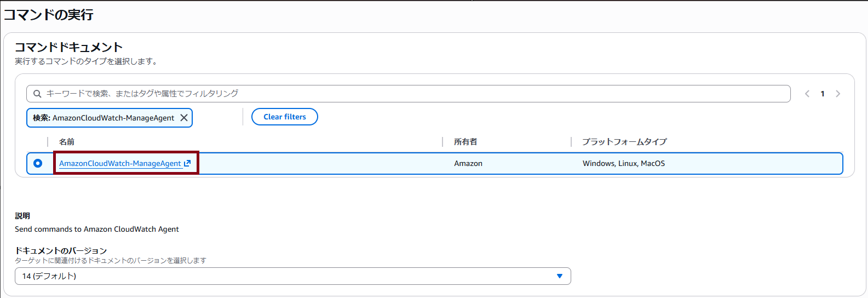Click the プラットフォームタイプ column header
The image size is (868, 298).
624,142
